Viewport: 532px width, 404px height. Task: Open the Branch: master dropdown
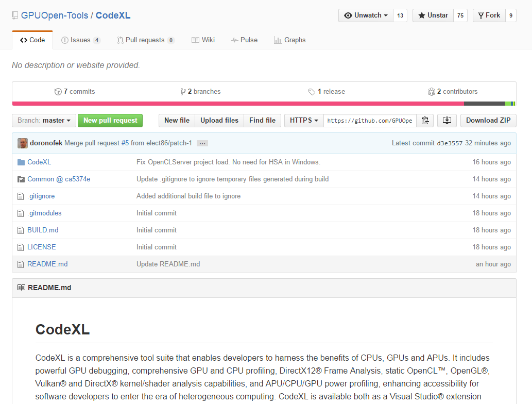tap(44, 120)
